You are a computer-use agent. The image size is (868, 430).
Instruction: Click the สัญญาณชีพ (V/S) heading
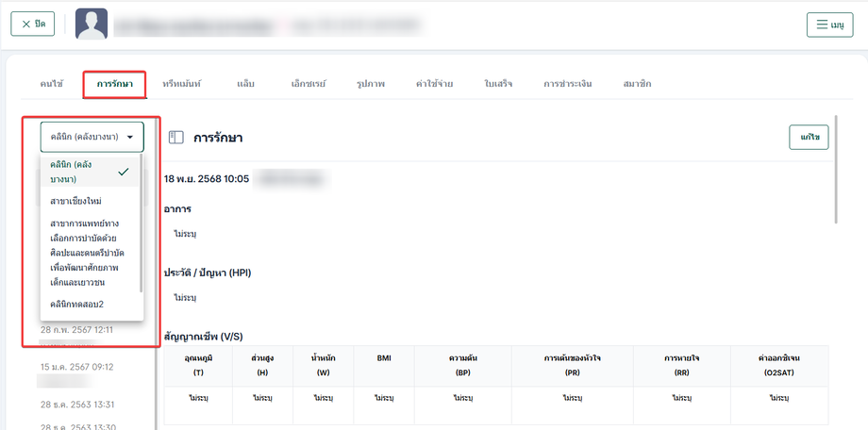(203, 336)
